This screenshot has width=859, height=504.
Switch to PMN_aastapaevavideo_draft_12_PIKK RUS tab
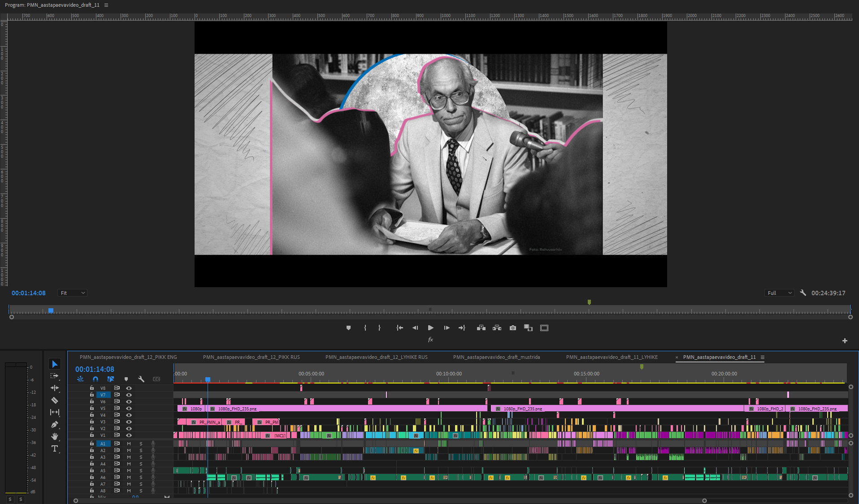[251, 357]
